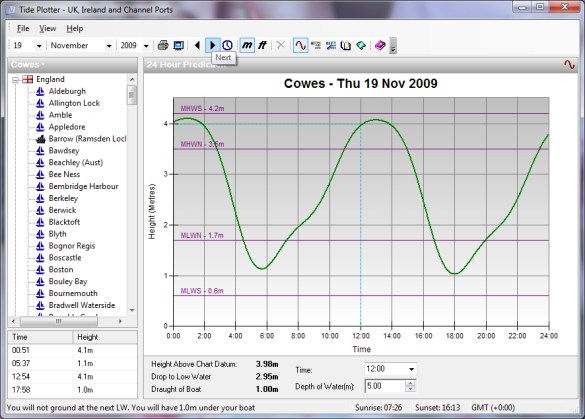Select the 17:58 low water row
Viewport: 585px width, 419px height.
click(72, 390)
